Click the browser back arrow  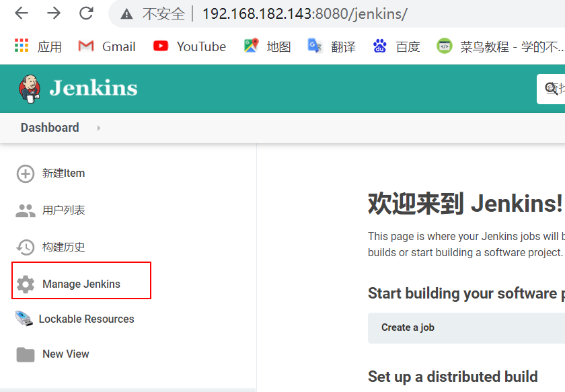pos(21,13)
